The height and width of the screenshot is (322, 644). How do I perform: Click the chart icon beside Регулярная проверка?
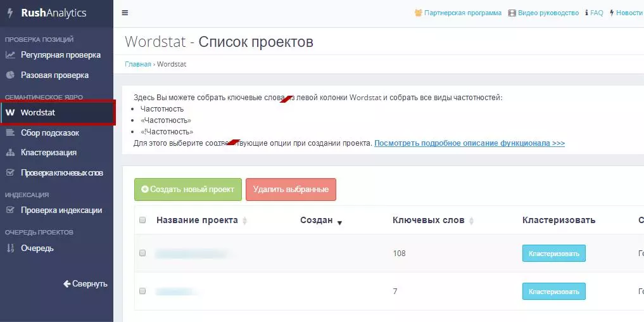click(10, 55)
